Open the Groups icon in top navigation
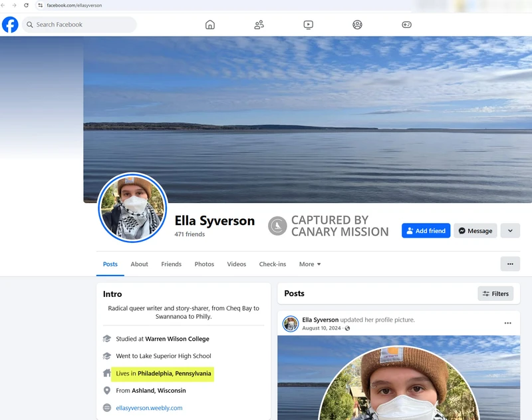Image resolution: width=532 pixels, height=420 pixels. click(357, 25)
